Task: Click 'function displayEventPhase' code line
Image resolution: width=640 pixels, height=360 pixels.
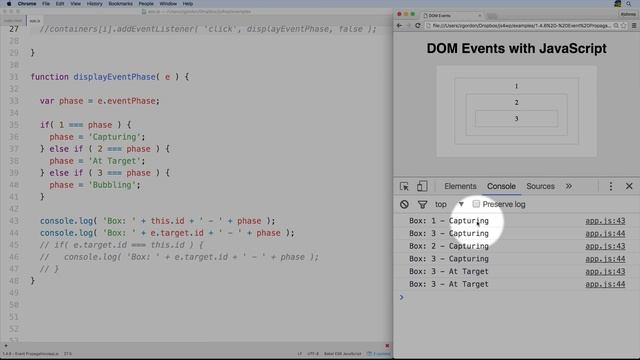Action: (x=110, y=77)
